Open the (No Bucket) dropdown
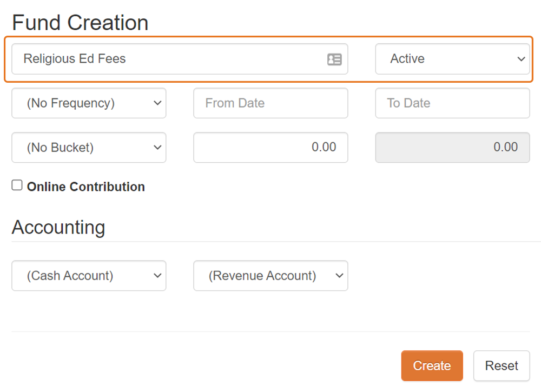The height and width of the screenshot is (392, 541). pos(89,148)
